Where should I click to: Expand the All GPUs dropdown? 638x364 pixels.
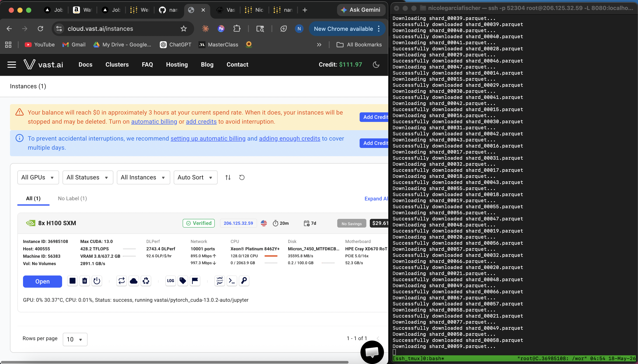point(38,177)
